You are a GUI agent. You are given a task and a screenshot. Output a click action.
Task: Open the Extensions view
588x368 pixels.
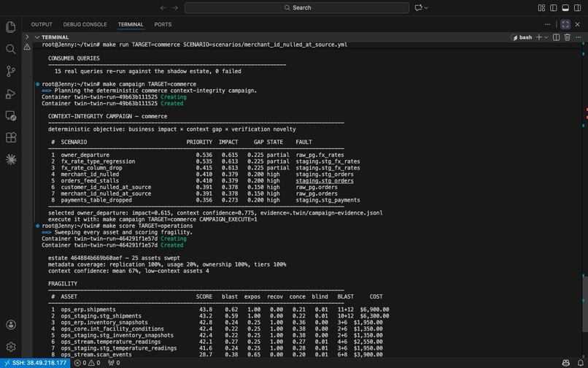pyautogui.click(x=10, y=137)
